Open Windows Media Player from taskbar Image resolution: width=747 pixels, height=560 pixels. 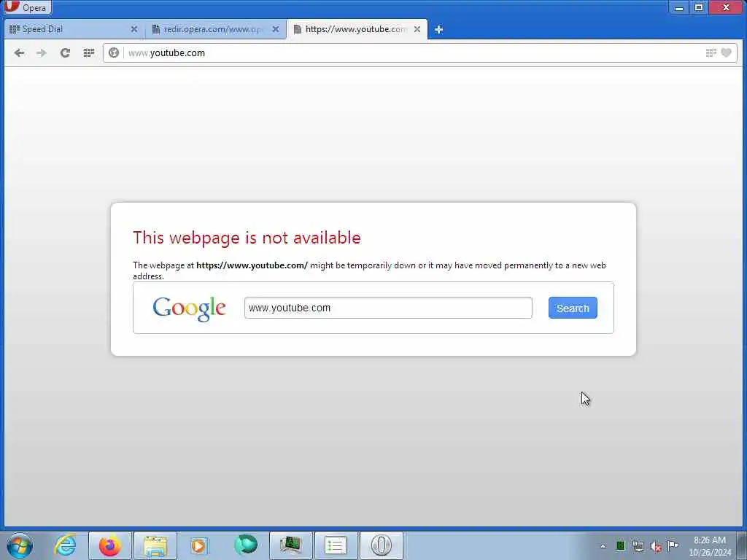tap(199, 545)
